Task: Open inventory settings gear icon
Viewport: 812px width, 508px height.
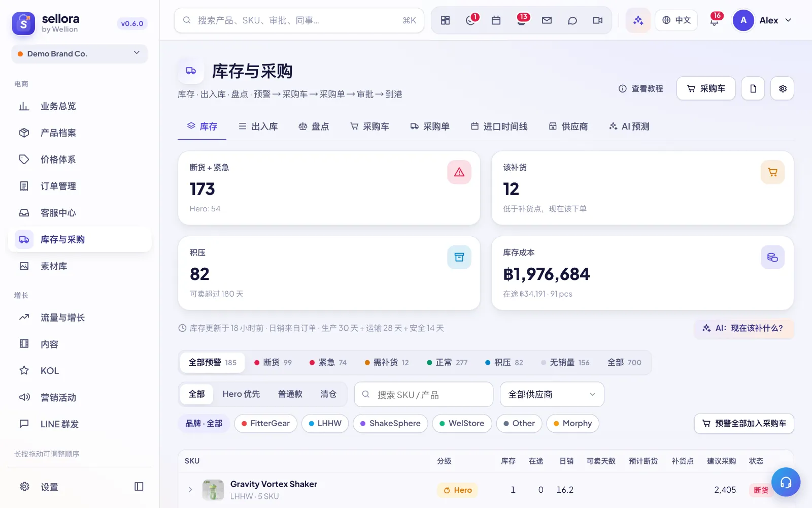Action: point(783,88)
